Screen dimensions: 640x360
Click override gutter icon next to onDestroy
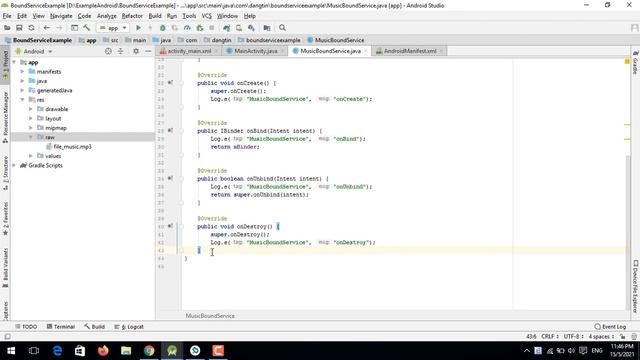pyautogui.click(x=170, y=226)
